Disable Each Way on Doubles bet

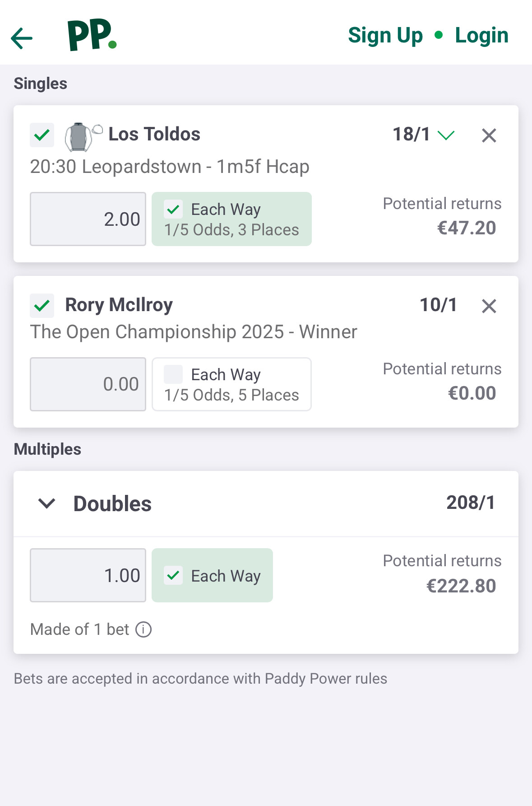[173, 576]
